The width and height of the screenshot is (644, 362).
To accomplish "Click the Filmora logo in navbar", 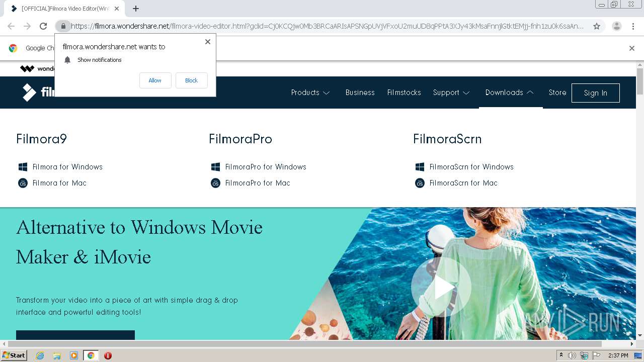I will (38, 93).
